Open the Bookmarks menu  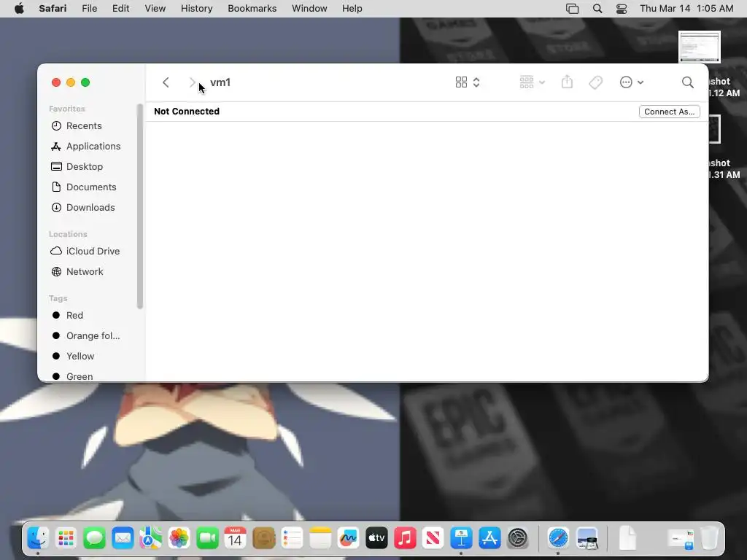click(252, 9)
